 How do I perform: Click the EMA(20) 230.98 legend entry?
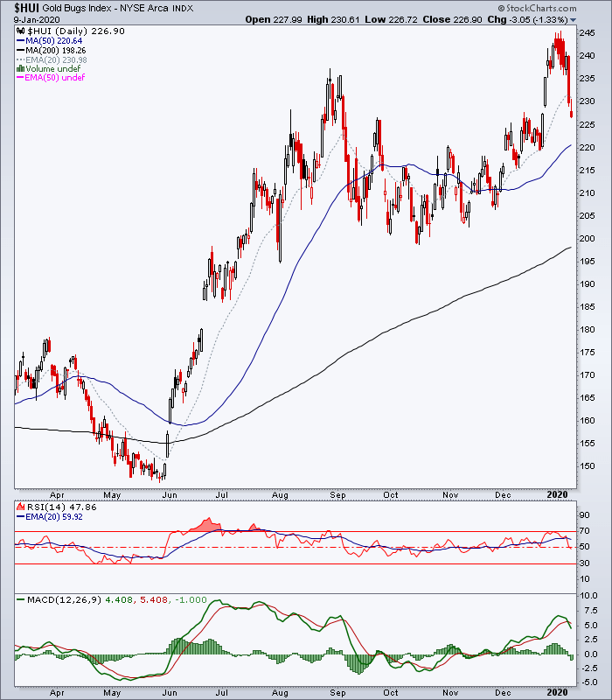56,59
